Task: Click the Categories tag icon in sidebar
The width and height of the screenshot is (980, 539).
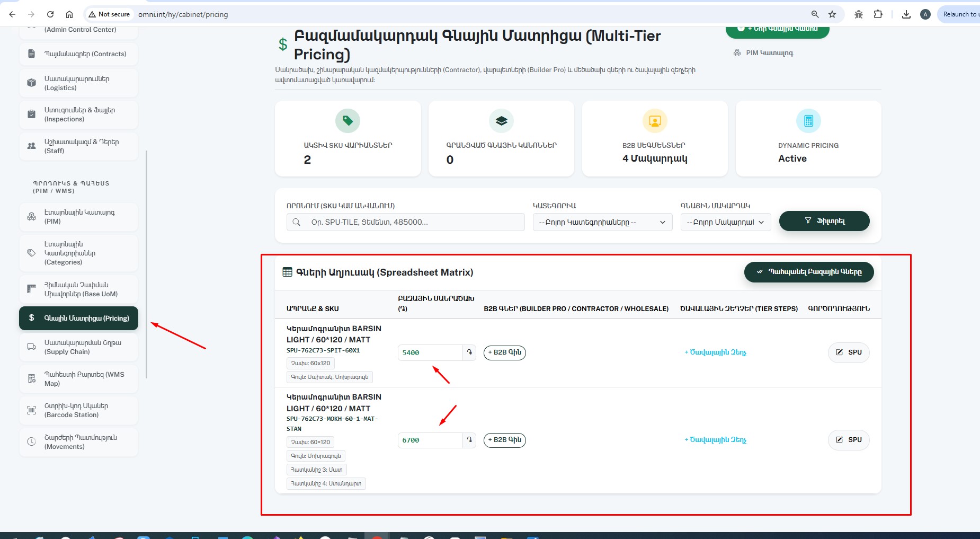Action: 32,253
